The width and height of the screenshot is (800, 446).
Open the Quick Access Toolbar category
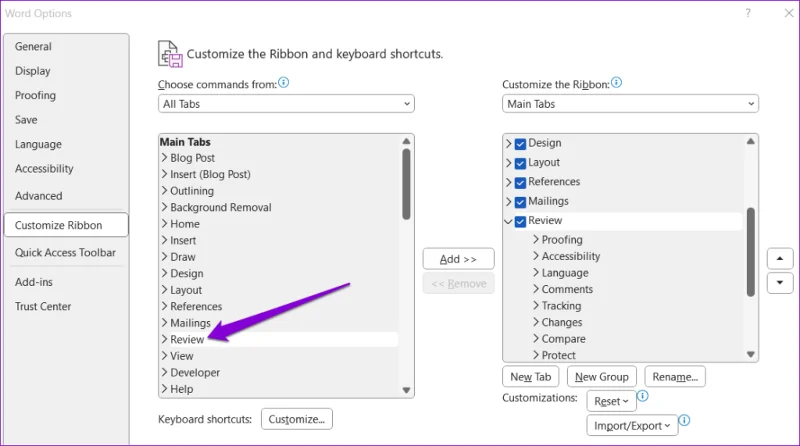point(65,253)
